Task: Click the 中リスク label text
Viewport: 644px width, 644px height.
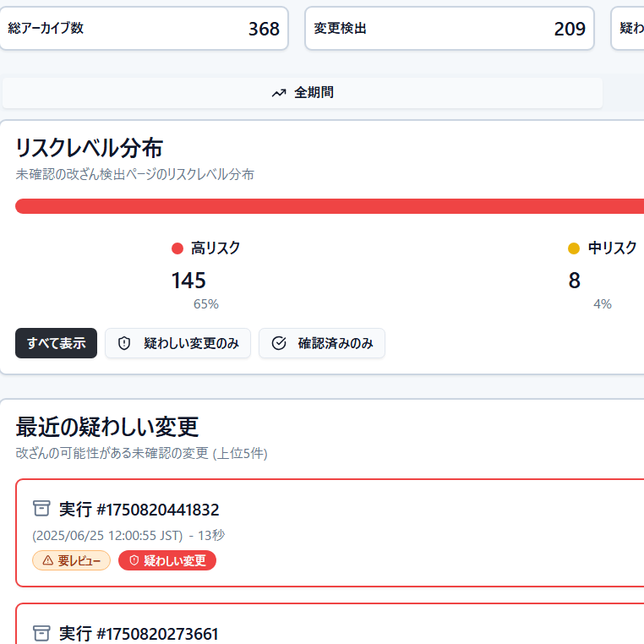Action: click(612, 248)
